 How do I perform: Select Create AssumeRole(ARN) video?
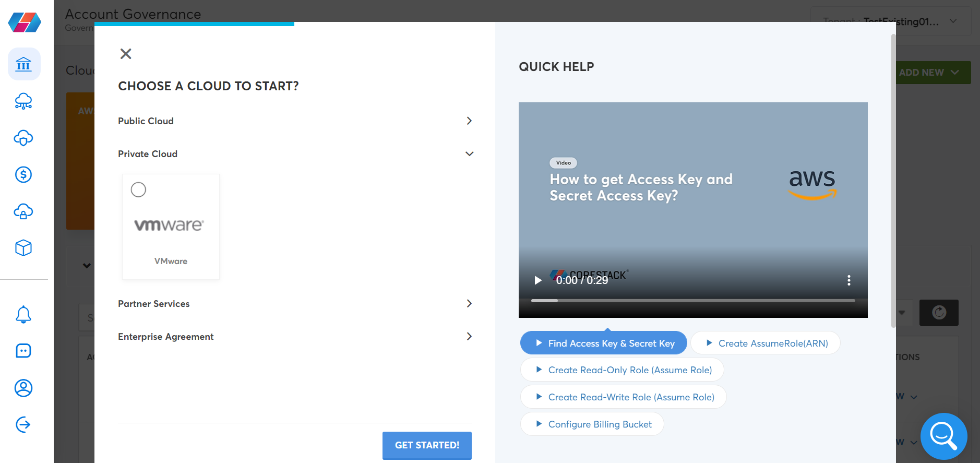[x=766, y=343]
